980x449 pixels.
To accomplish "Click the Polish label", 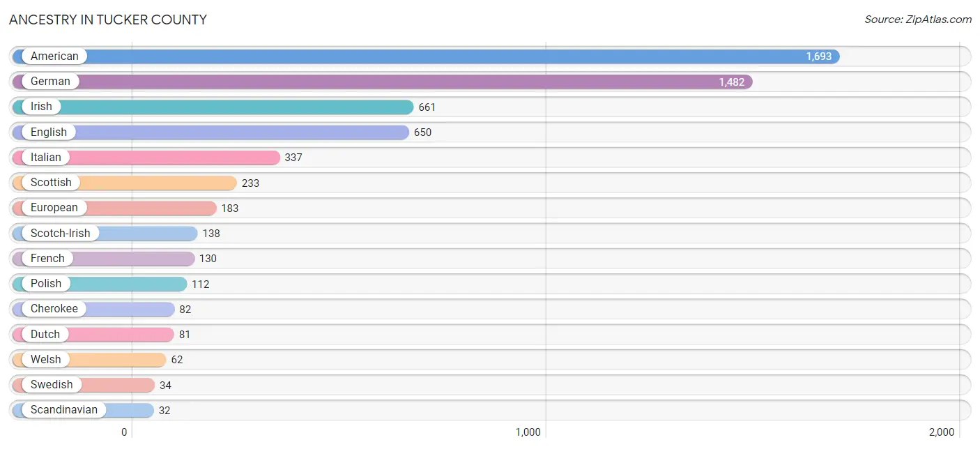I will tap(46, 283).
